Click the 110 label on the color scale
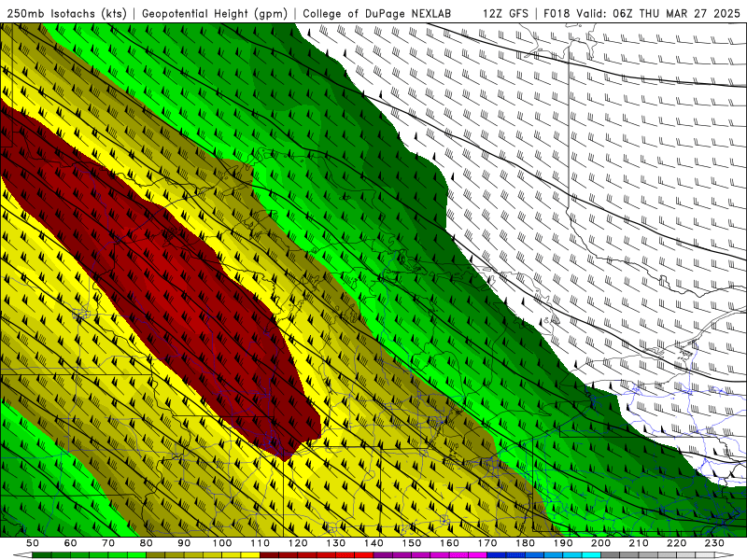This screenshot has width=747, height=560. 261,543
